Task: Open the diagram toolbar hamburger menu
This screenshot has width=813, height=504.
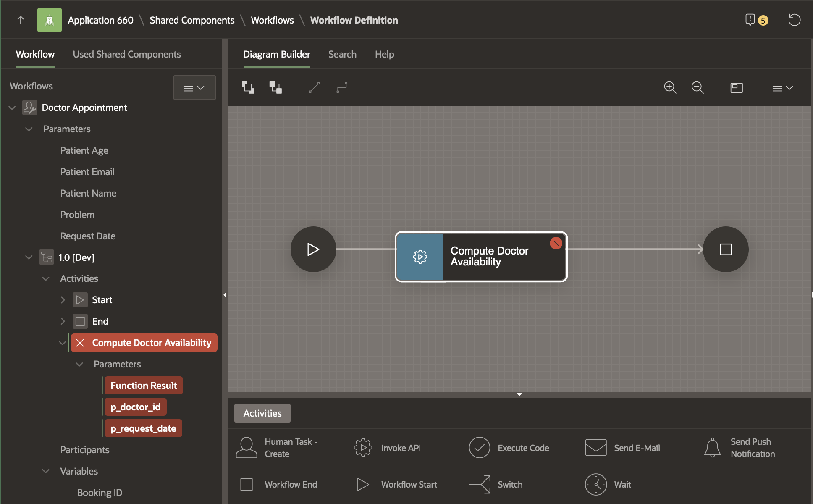Action: (782, 87)
